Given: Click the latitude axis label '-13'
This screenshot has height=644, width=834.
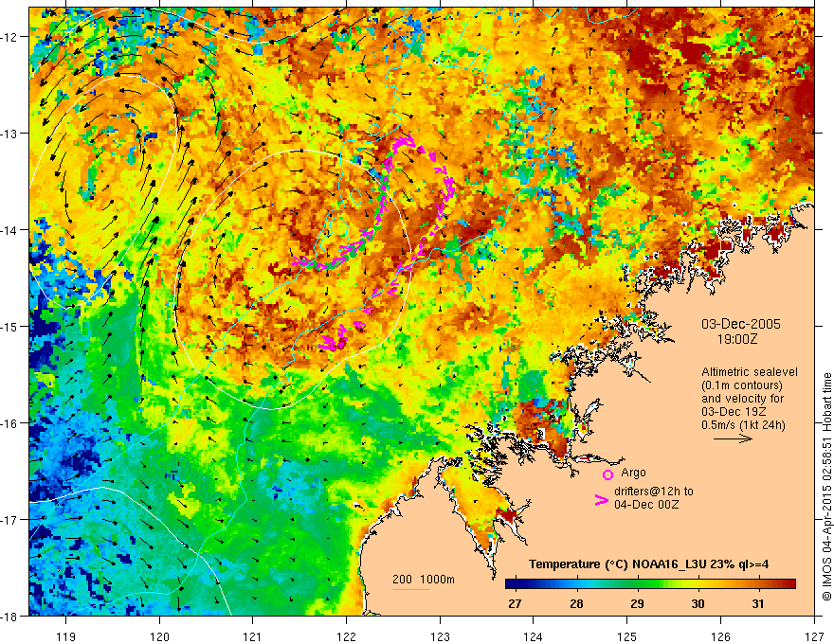Looking at the screenshot, I should coord(10,134).
